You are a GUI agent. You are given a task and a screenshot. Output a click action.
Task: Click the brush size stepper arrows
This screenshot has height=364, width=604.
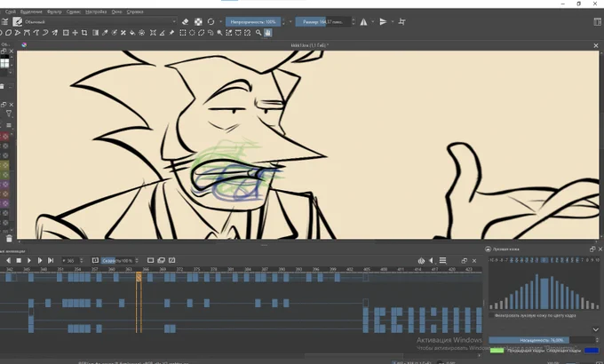tap(354, 21)
